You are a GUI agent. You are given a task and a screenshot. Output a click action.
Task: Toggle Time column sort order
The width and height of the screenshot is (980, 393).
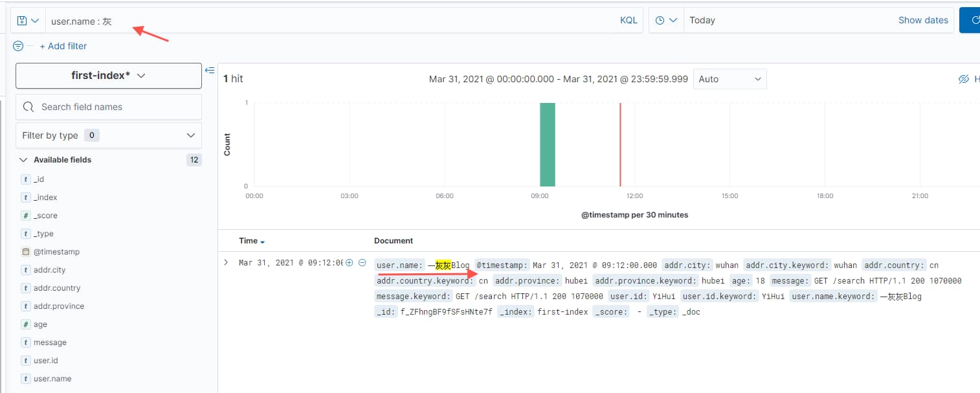click(x=252, y=241)
